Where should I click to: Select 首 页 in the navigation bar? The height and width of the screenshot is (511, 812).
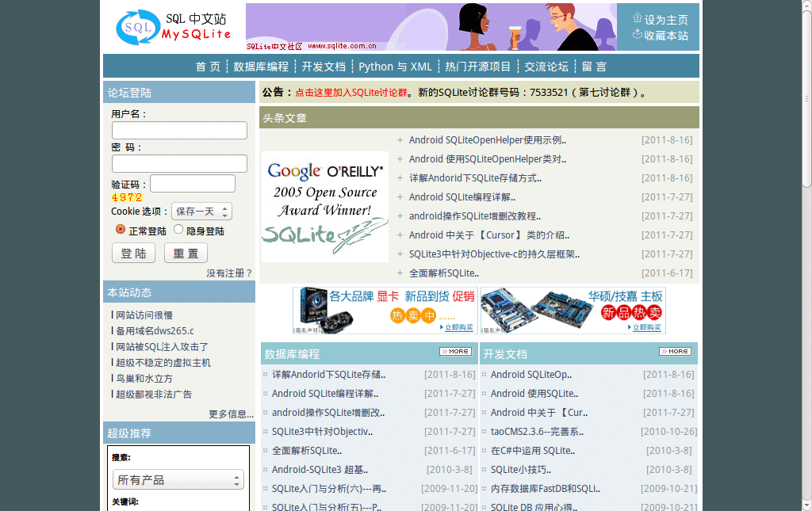point(206,67)
